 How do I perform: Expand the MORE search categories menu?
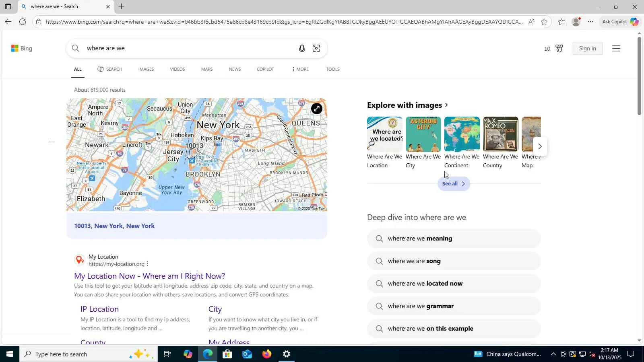[300, 69]
